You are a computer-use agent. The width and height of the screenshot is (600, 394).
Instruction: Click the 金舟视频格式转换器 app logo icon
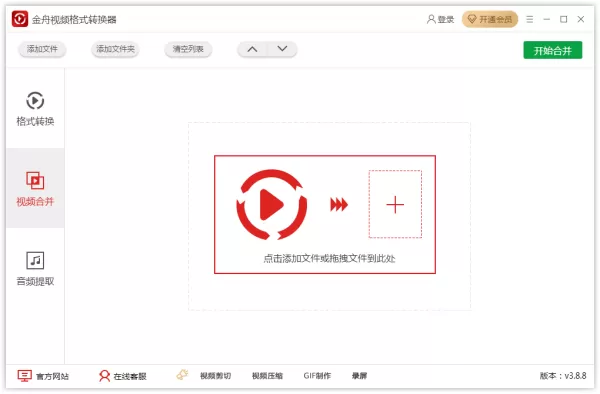click(20, 19)
